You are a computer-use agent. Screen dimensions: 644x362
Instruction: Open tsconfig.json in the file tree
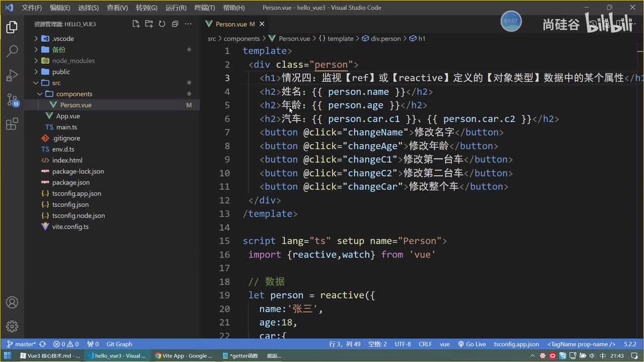click(70, 205)
